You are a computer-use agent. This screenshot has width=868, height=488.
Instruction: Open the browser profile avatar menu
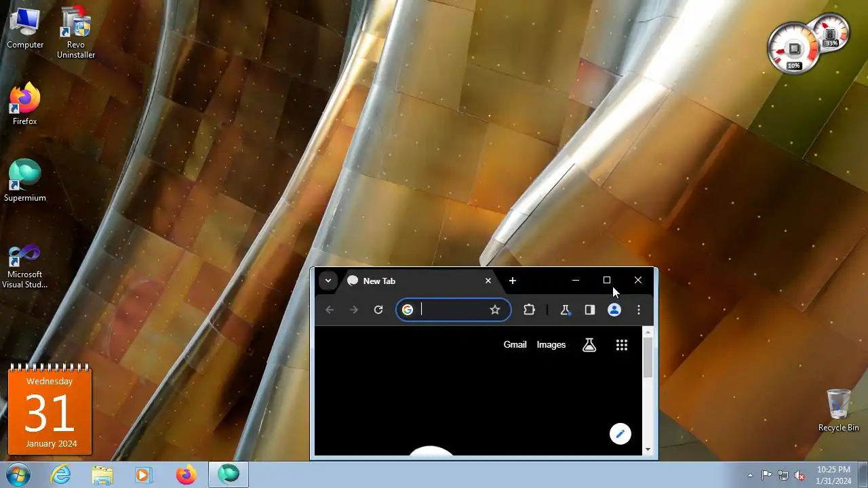pyautogui.click(x=614, y=310)
